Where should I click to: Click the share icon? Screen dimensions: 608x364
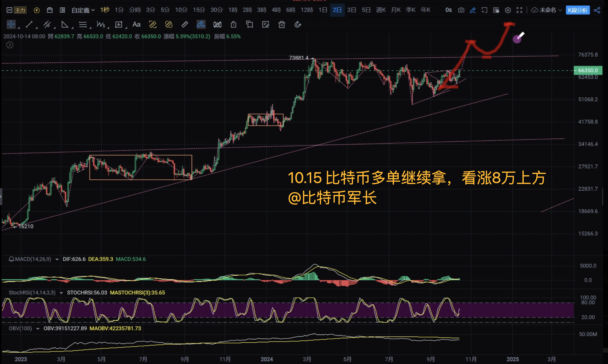coord(597,10)
